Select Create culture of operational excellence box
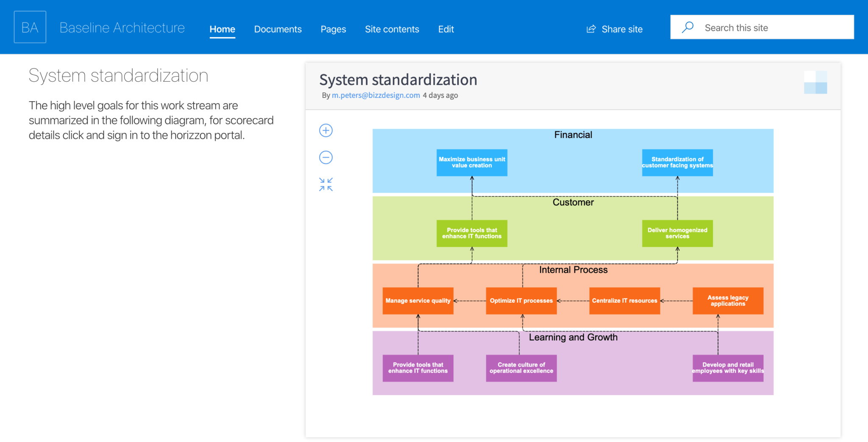 pos(521,368)
